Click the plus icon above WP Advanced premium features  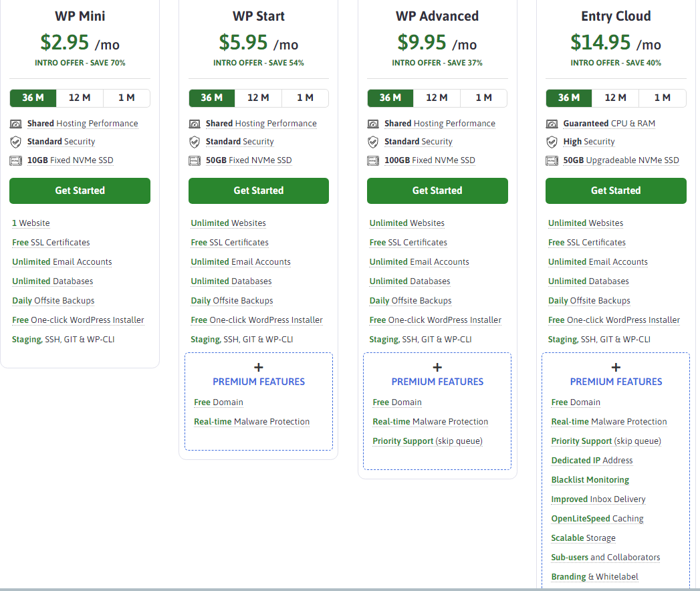[x=437, y=367]
